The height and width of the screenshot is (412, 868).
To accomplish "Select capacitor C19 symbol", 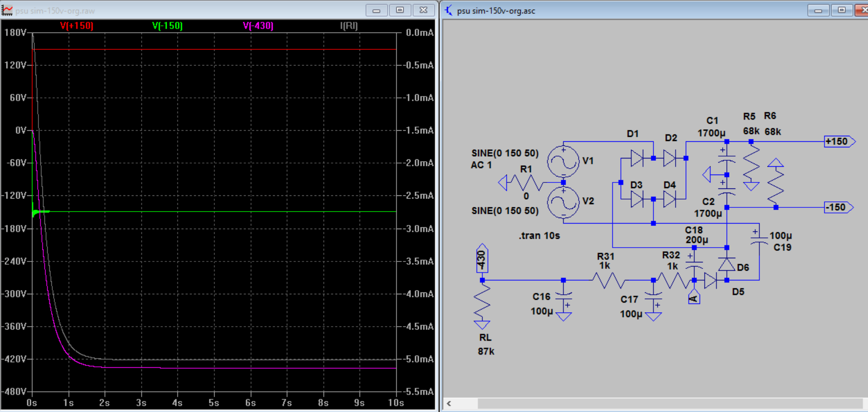I will pyautogui.click(x=759, y=240).
